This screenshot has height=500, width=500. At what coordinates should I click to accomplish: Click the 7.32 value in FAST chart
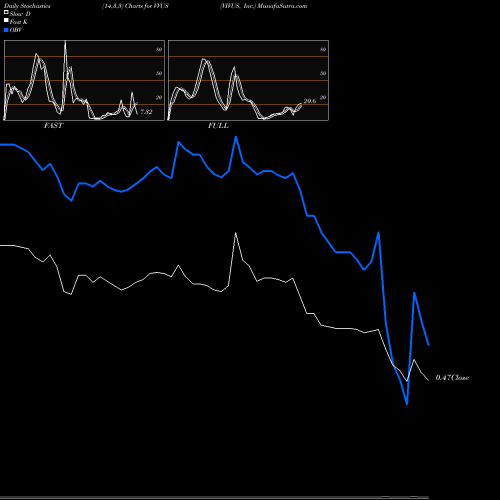tap(146, 112)
